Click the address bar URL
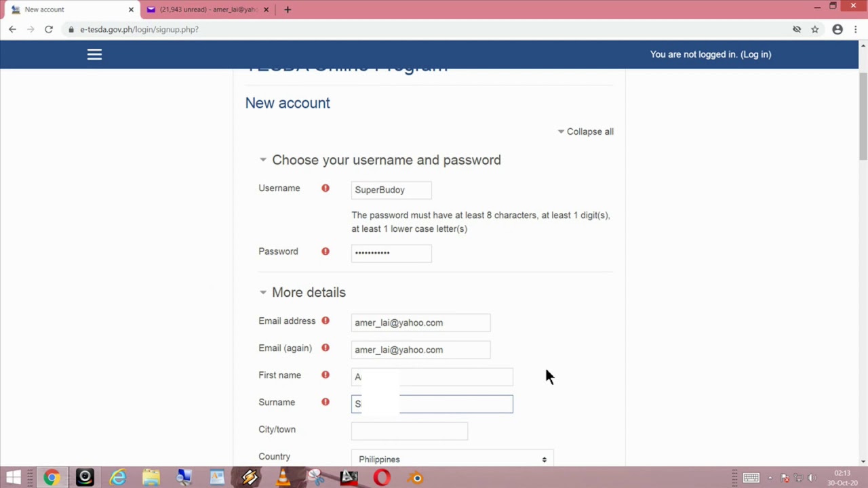Viewport: 868px width, 488px height. click(139, 29)
